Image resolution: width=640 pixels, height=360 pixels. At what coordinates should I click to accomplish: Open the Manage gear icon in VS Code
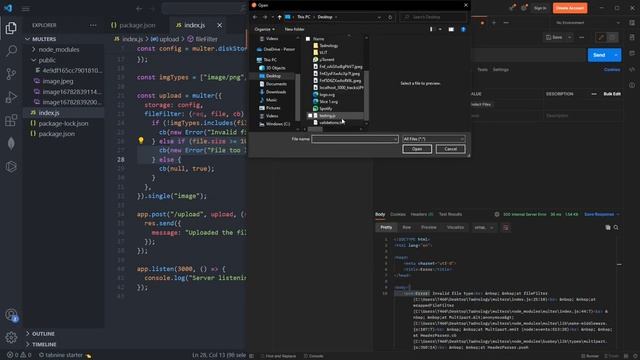point(11,337)
